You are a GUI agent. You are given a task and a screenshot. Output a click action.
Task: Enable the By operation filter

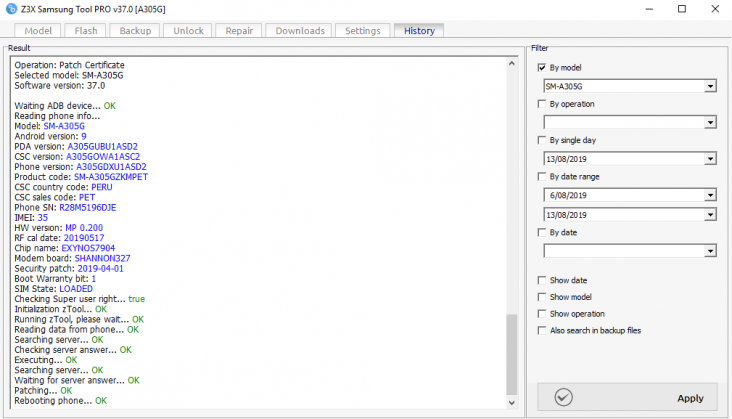(x=542, y=104)
